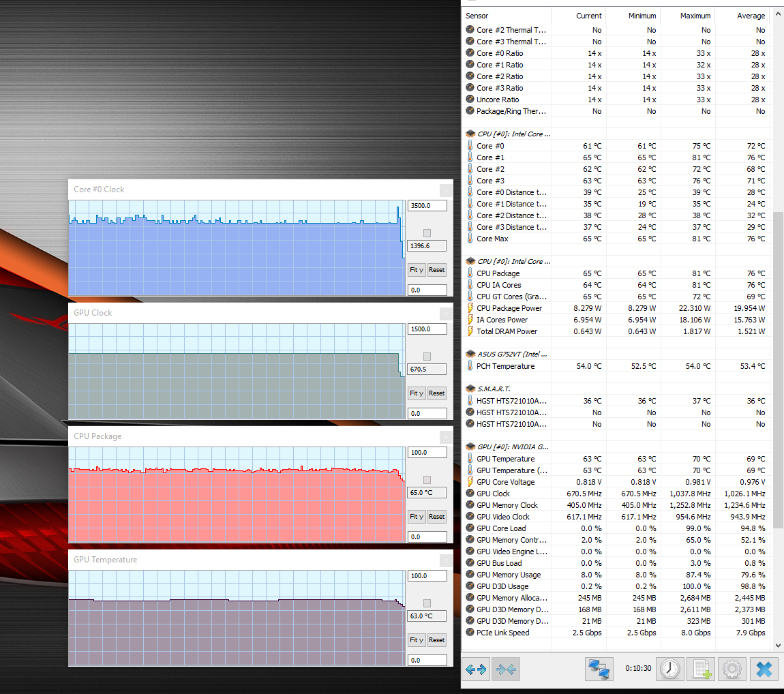784x694 pixels.
Task: Click the S.M.A.R.T. section chip icon
Action: click(470, 389)
